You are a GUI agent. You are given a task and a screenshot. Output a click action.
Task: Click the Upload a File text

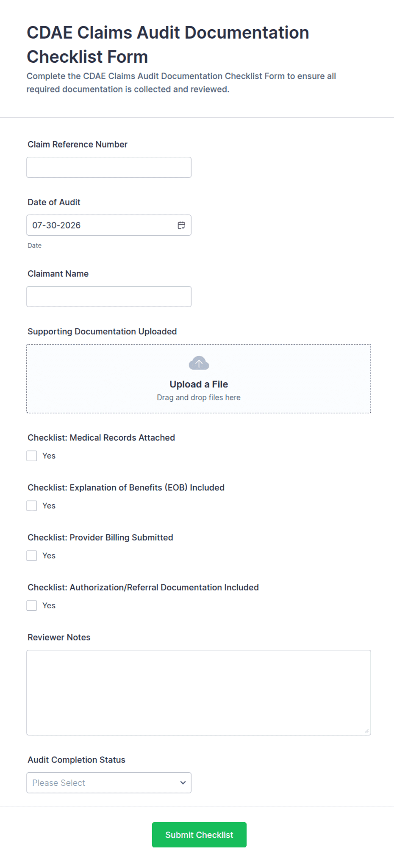[199, 384]
